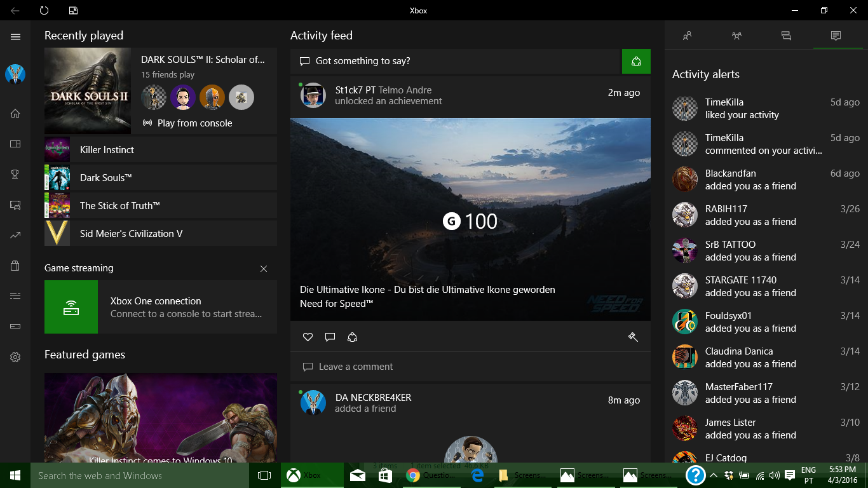The height and width of the screenshot is (488, 868).
Task: Open Game DVR icon in sidebar
Action: pos(15,205)
